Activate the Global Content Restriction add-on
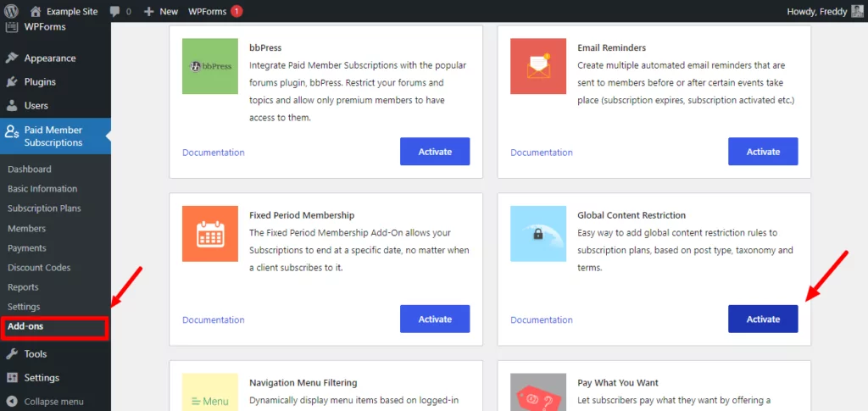The width and height of the screenshot is (868, 411). pyautogui.click(x=763, y=319)
